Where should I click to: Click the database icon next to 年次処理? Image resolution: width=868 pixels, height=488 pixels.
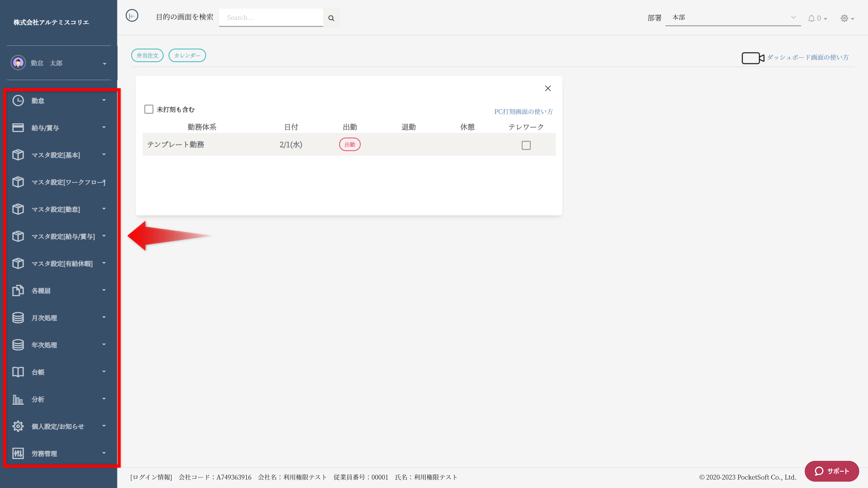click(18, 345)
